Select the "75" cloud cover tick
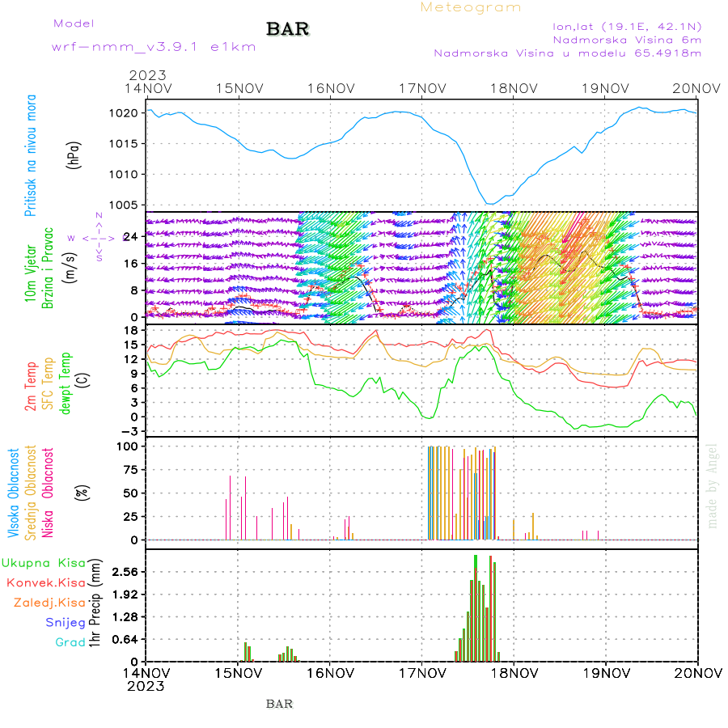Viewport: 728px width, 728px height. pyautogui.click(x=131, y=470)
